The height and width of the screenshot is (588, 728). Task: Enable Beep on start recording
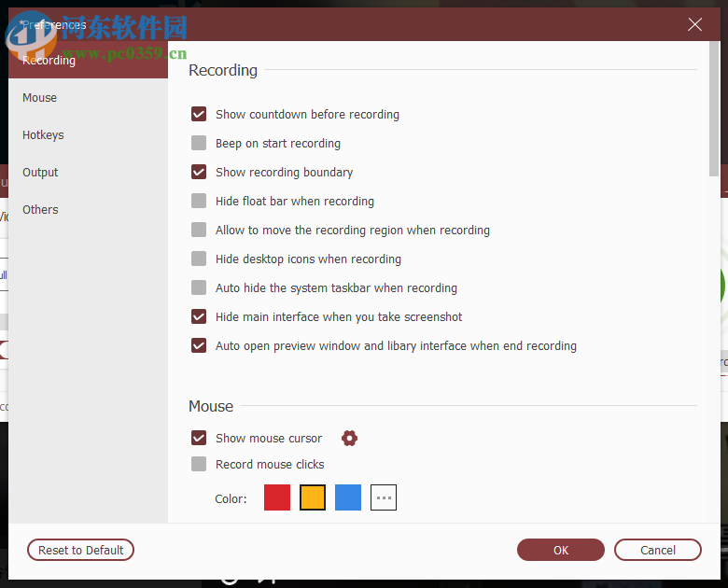pyautogui.click(x=199, y=143)
